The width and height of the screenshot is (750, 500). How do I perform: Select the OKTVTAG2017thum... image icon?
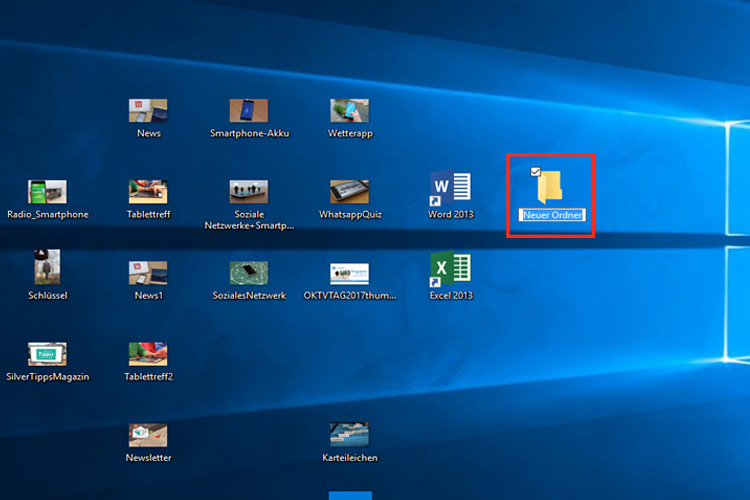click(350, 273)
